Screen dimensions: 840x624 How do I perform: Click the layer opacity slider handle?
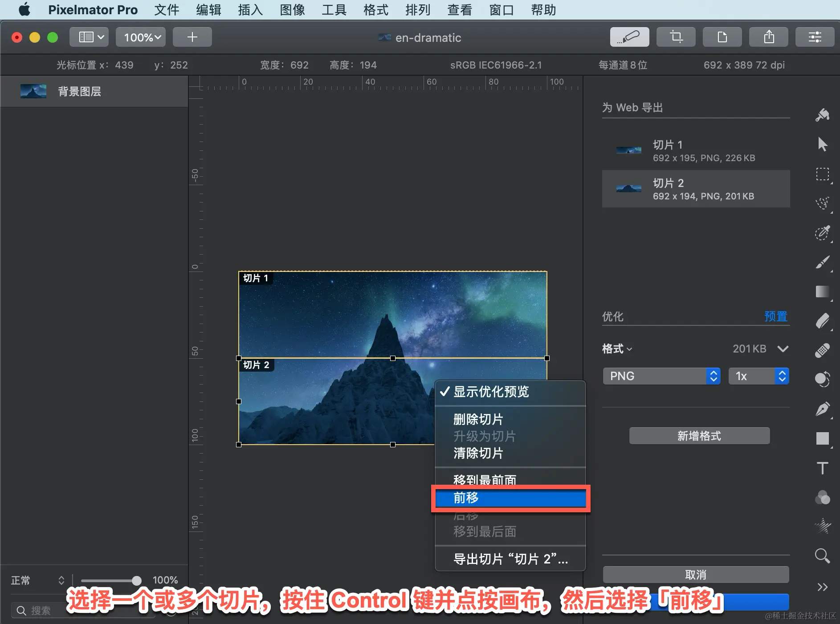tap(136, 580)
